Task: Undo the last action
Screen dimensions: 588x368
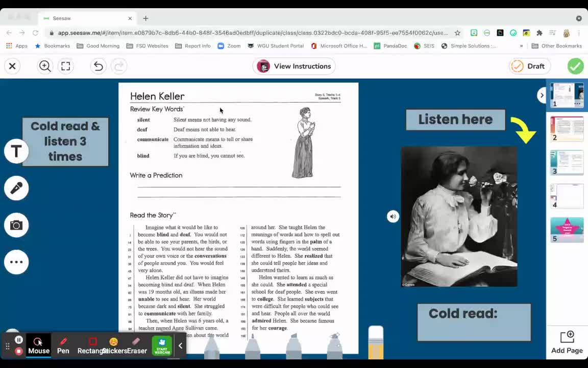Action: [98, 66]
